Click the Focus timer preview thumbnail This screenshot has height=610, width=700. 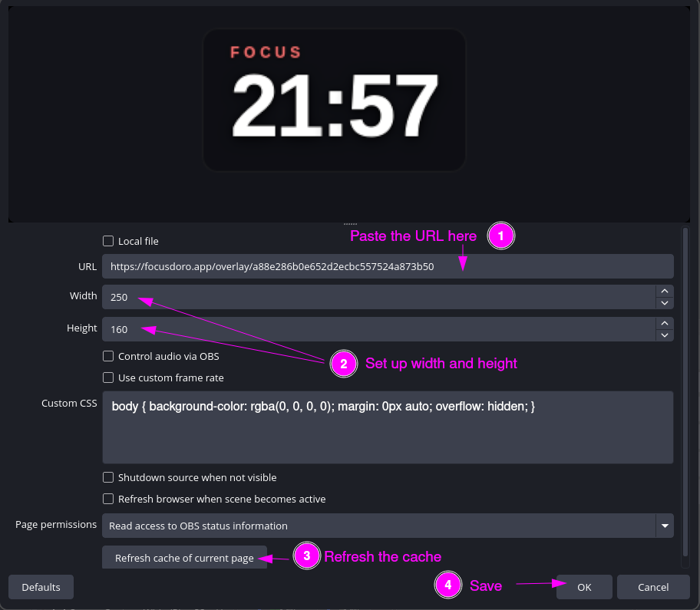coord(335,100)
